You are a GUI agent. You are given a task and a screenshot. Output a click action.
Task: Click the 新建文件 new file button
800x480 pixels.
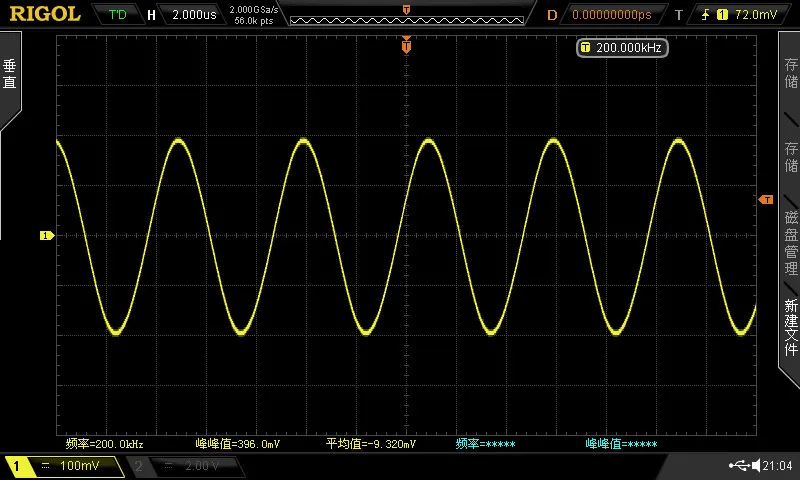[790, 327]
